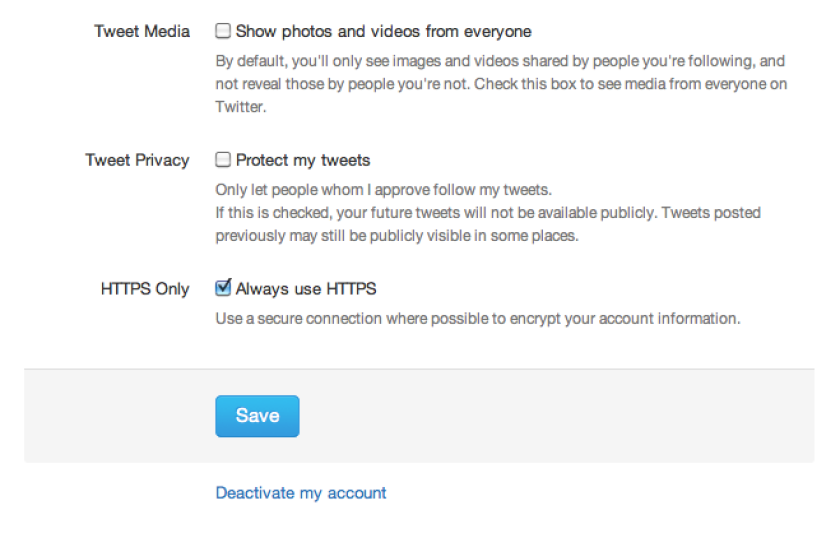This screenshot has height=547, width=840.
Task: Select the HTTPS Only section heading
Action: tap(145, 289)
